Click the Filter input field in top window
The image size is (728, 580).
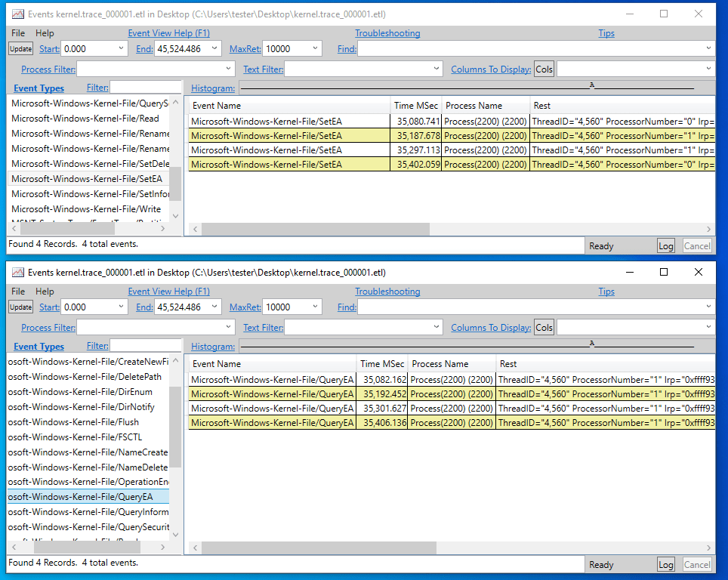click(x=145, y=88)
